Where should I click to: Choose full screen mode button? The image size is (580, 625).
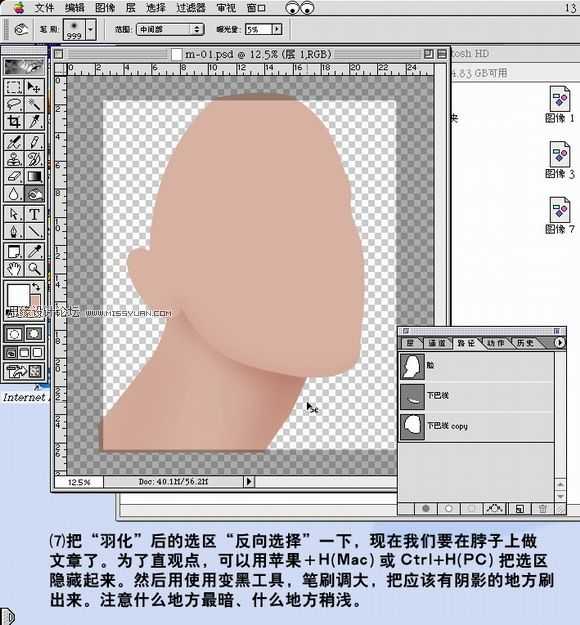pos(37,352)
